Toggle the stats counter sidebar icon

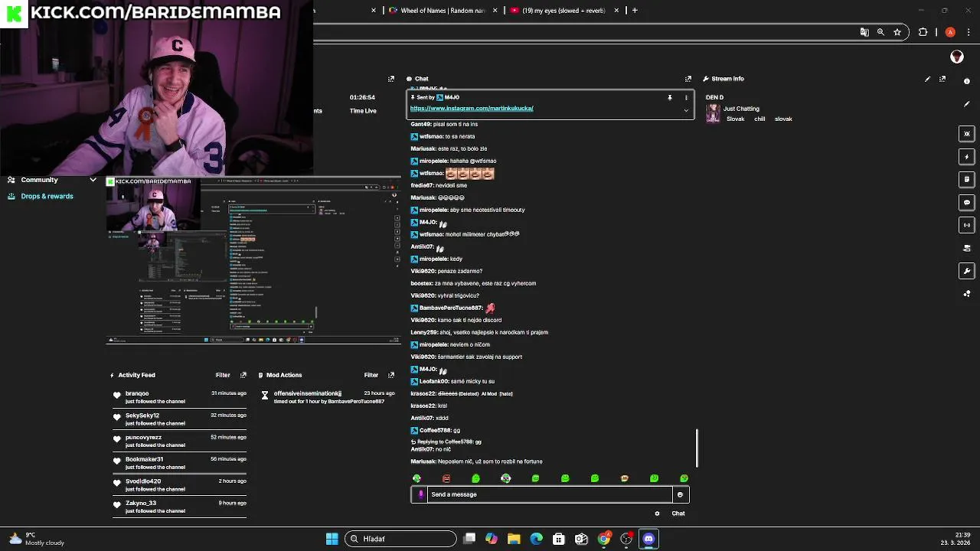click(967, 225)
